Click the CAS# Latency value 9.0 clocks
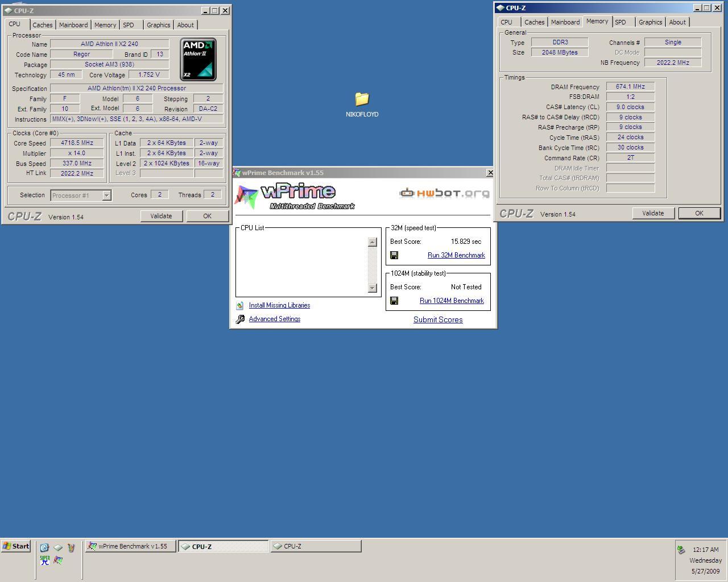 (630, 107)
